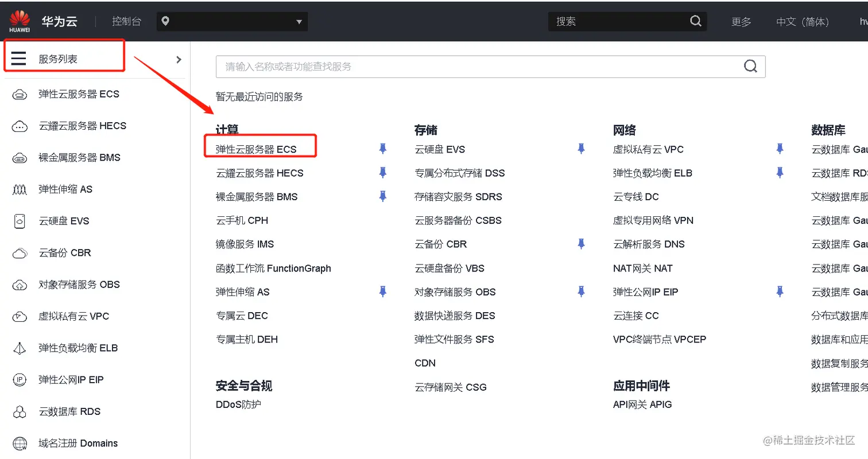Unpin 弹性伸缩 AS pin icon
Screen dimensions: 868x459
[x=383, y=291]
